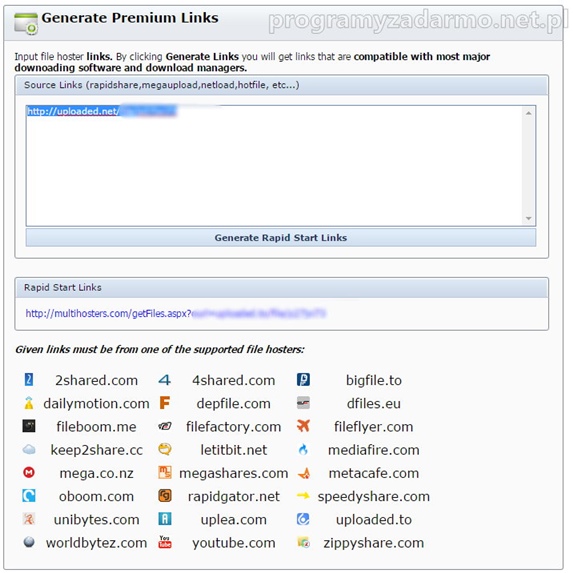Image resolution: width=573 pixels, height=573 pixels.
Task: Click the zippyshare.com text label
Action: (373, 543)
